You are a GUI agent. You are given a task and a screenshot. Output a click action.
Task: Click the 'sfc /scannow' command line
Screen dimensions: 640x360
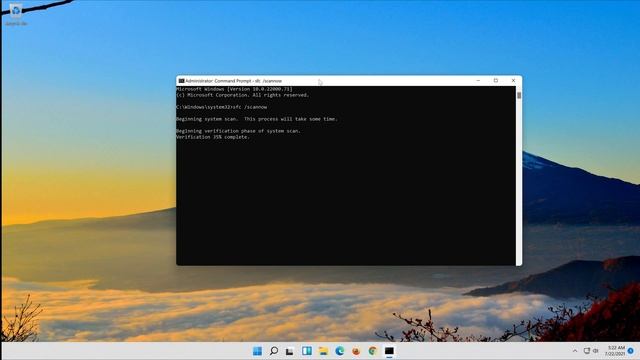222,107
